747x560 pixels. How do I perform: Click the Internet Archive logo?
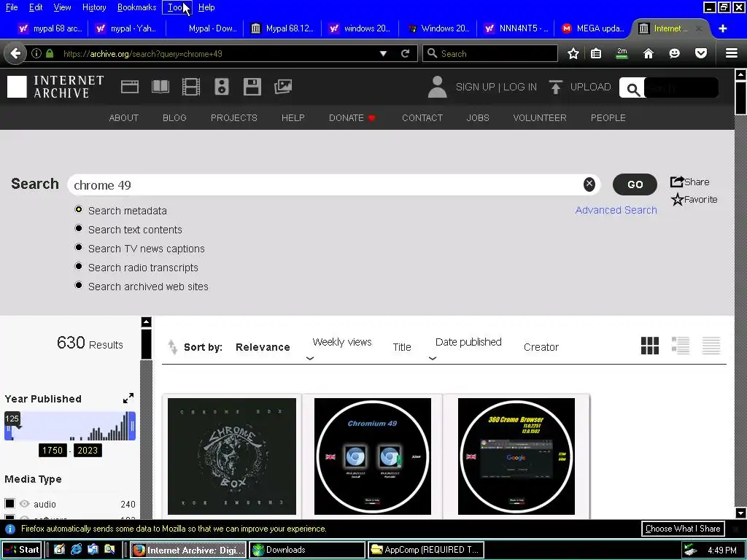click(x=55, y=87)
